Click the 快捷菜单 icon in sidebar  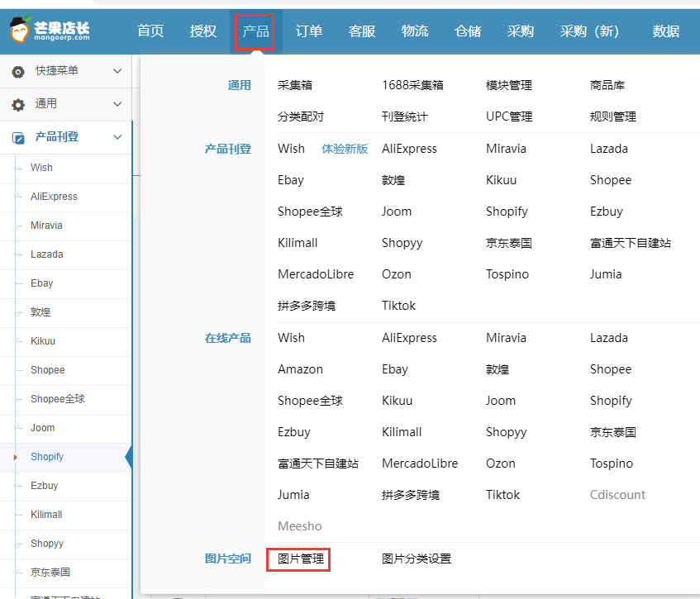point(18,71)
